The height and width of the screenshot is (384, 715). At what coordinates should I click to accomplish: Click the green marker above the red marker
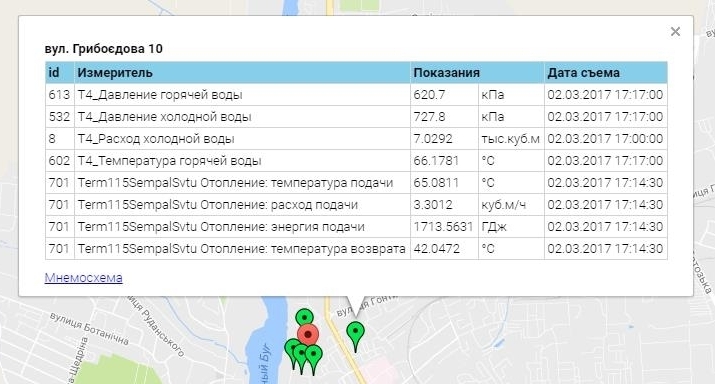[x=304, y=317]
